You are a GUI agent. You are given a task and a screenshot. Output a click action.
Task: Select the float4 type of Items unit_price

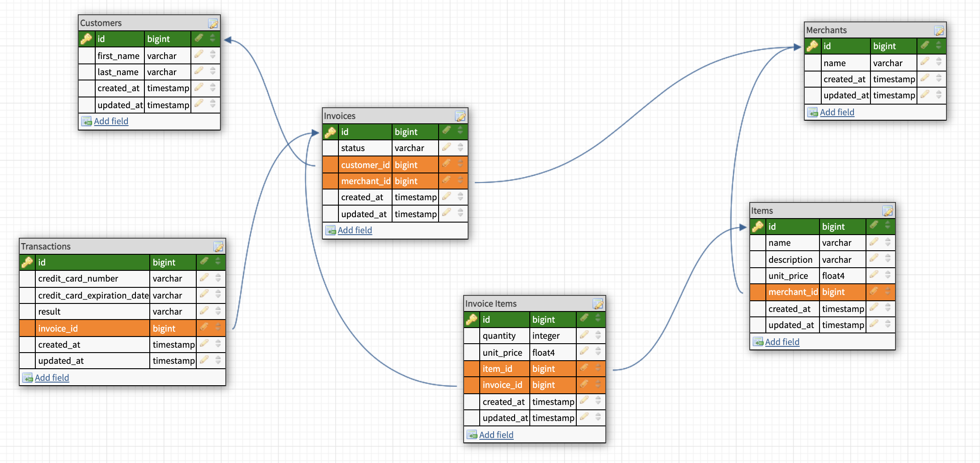pyautogui.click(x=833, y=276)
